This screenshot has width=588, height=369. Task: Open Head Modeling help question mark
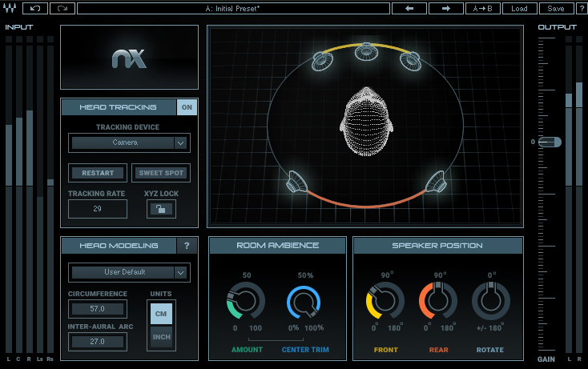187,246
